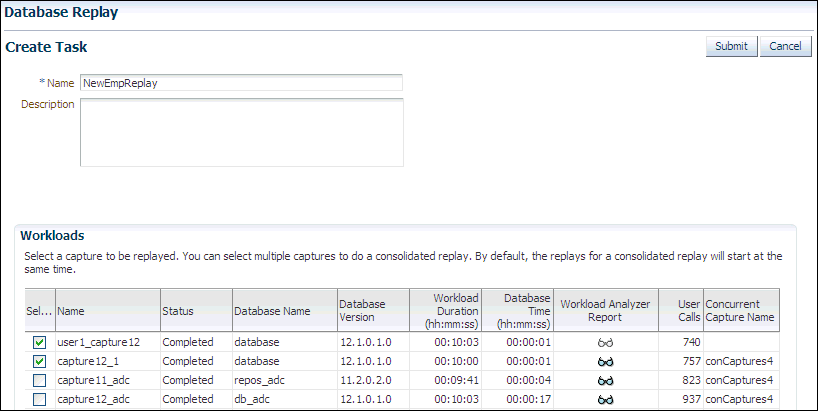Image resolution: width=818 pixels, height=411 pixels.
Task: Uncheck the user1_capture12 workload checkbox
Action: click(x=38, y=342)
